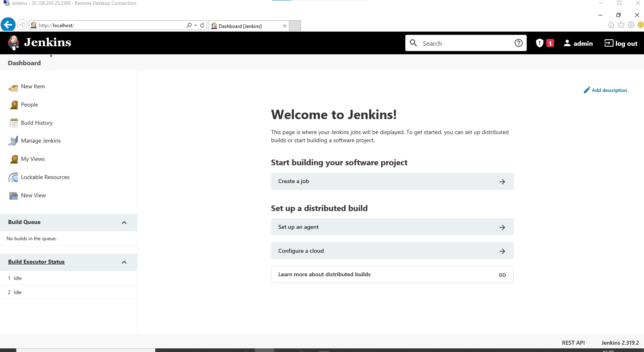Click search magnifier icon in header

413,43
